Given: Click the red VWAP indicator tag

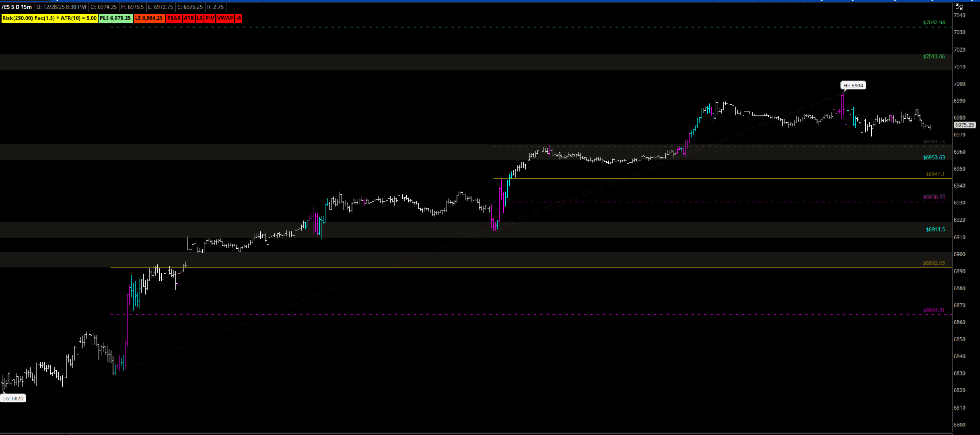Looking at the screenshot, I should click(225, 18).
